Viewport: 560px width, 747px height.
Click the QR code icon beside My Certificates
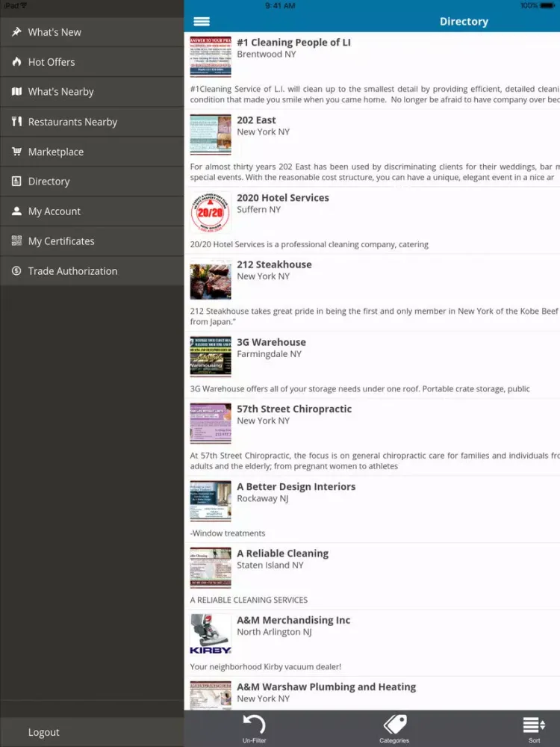pos(16,241)
